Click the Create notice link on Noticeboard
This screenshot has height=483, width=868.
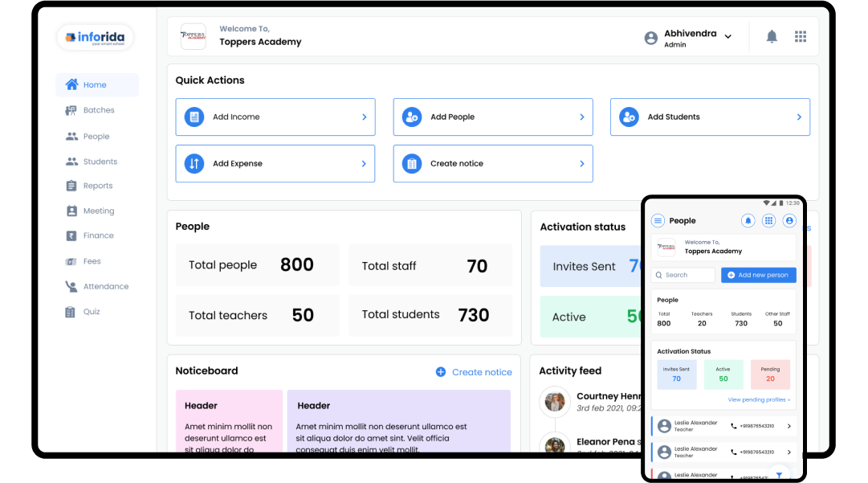tap(482, 372)
